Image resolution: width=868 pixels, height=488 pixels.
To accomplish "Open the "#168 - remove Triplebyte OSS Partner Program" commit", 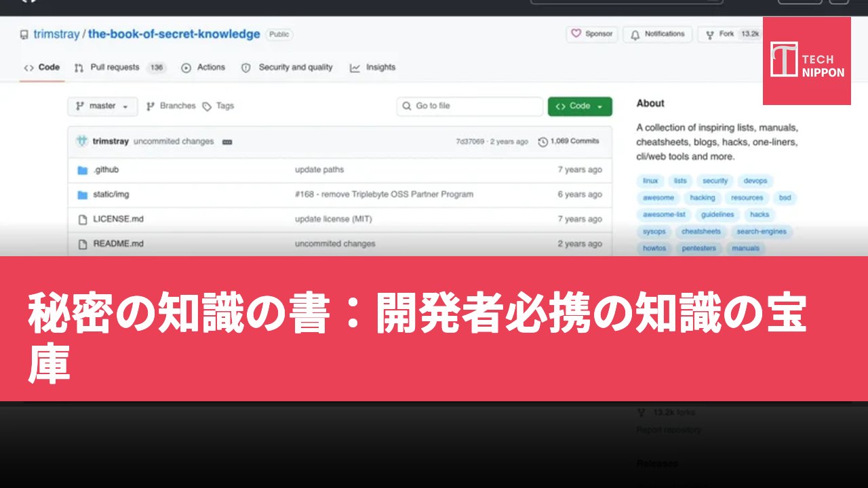I will (x=384, y=194).
